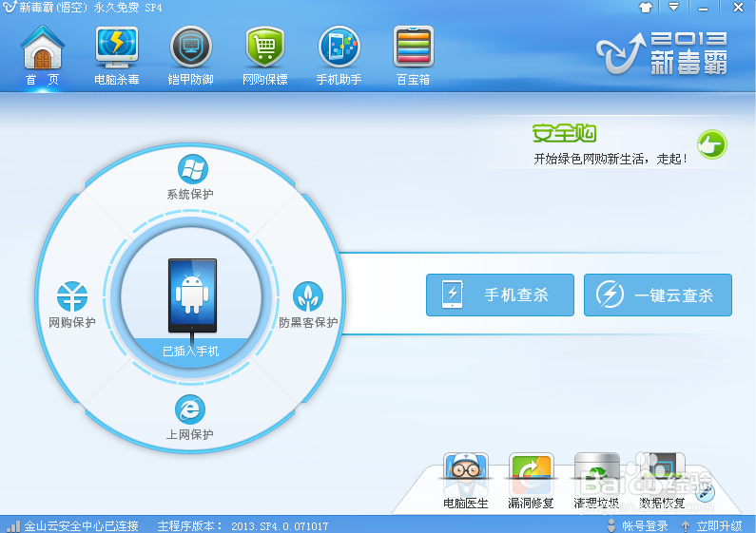The height and width of the screenshot is (533, 756).
Task: Click the 系统保护 Windows icon
Action: 192,169
